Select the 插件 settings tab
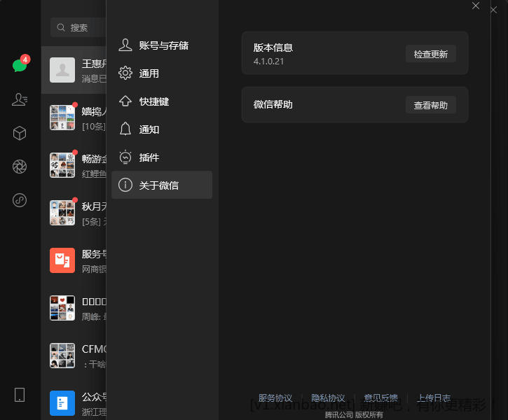This screenshot has width=508, height=420. point(162,157)
